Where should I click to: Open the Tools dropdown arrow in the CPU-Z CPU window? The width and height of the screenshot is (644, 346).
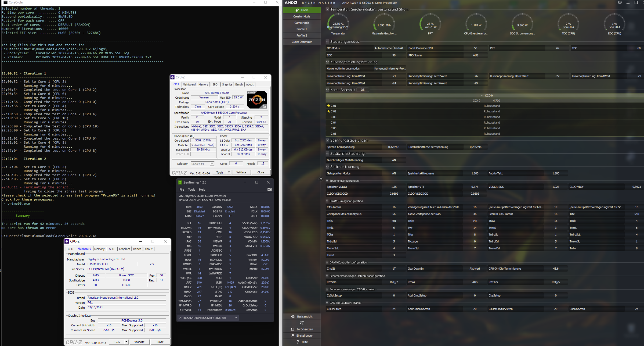pyautogui.click(x=229, y=172)
